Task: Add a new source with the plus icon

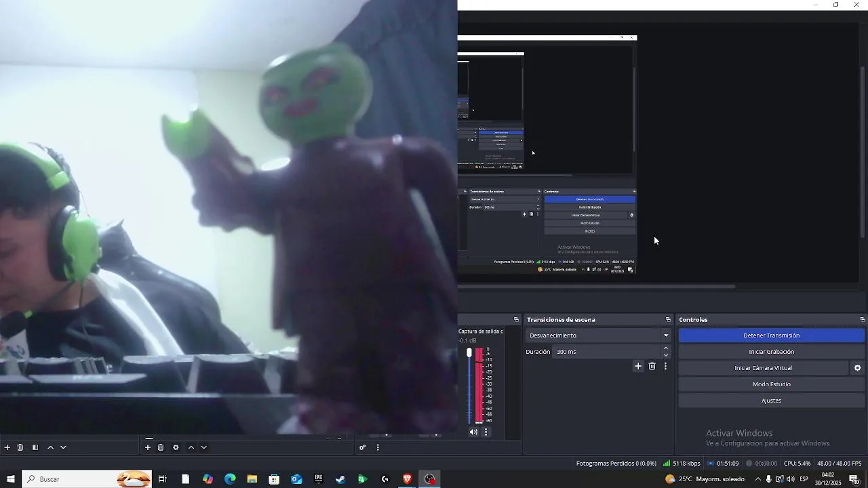Action: 148,447
